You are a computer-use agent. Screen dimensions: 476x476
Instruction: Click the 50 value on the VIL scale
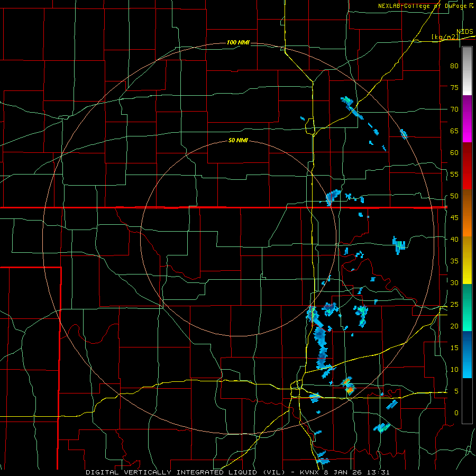454,196
